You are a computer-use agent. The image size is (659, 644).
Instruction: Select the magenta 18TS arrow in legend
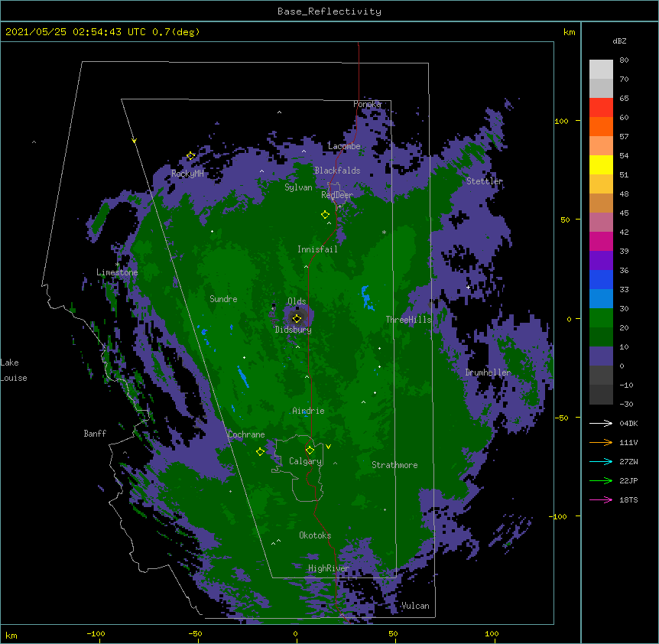(601, 499)
